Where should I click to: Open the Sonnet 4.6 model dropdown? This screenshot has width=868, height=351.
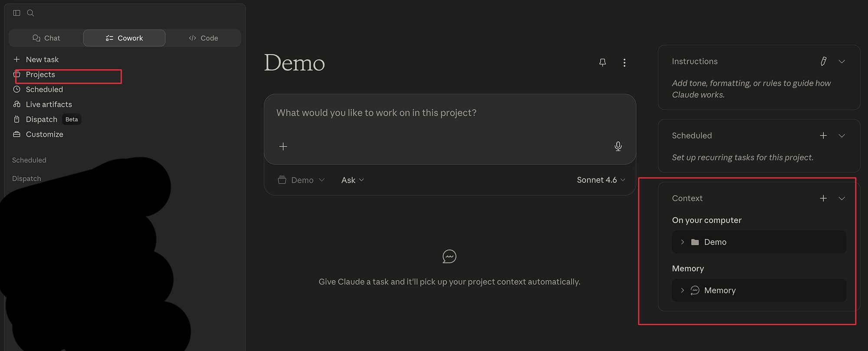601,180
